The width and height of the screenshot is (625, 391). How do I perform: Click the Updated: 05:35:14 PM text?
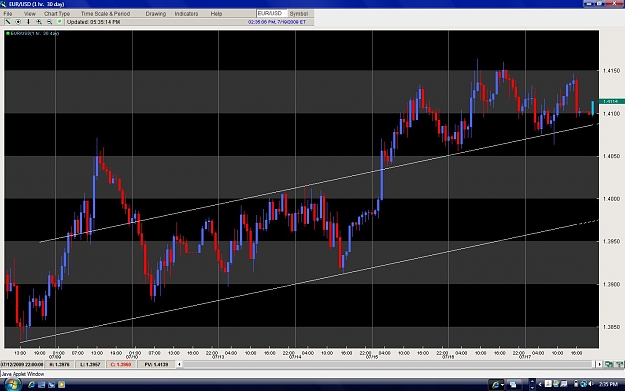pyautogui.click(x=93, y=22)
